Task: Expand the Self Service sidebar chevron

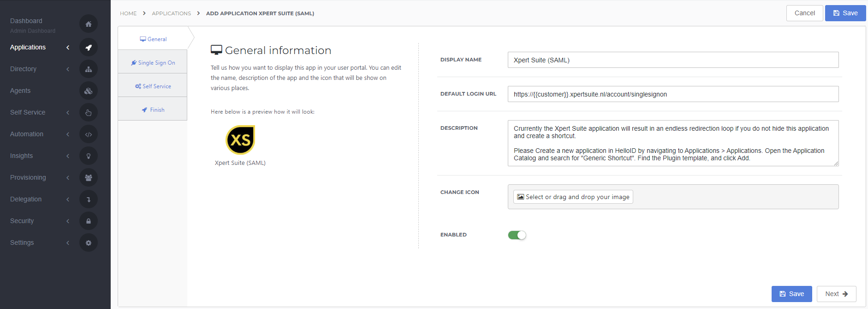Action: pyautogui.click(x=68, y=112)
